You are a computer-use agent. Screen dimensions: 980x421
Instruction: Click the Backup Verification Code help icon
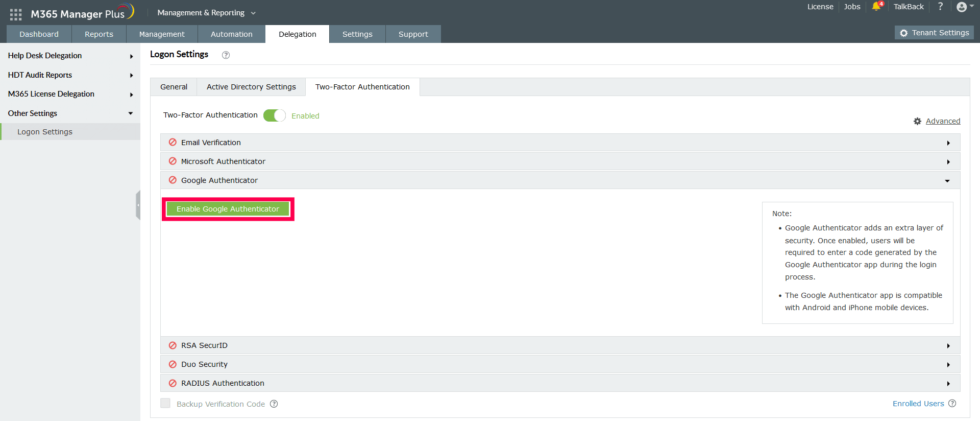click(x=274, y=404)
